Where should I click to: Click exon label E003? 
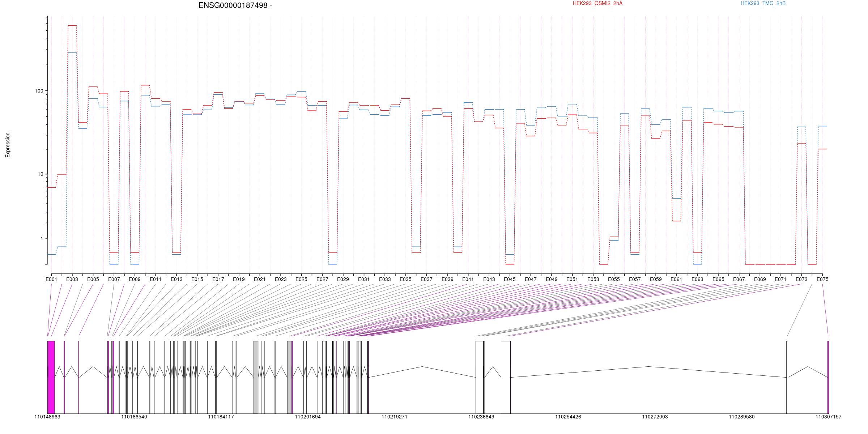72,279
